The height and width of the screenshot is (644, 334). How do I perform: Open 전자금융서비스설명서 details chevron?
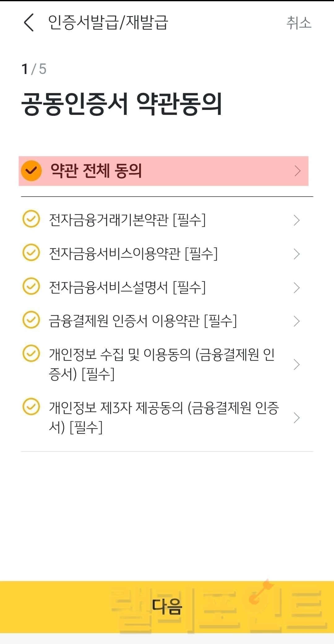coord(297,288)
